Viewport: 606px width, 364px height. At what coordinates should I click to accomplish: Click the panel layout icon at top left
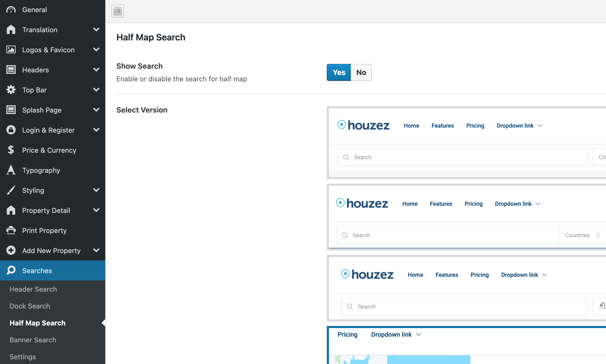(117, 11)
